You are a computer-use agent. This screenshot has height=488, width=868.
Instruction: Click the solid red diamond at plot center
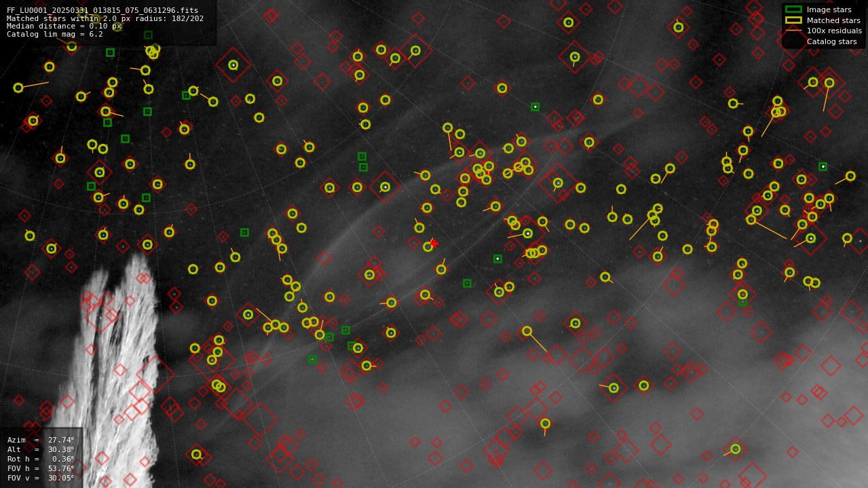[434, 243]
